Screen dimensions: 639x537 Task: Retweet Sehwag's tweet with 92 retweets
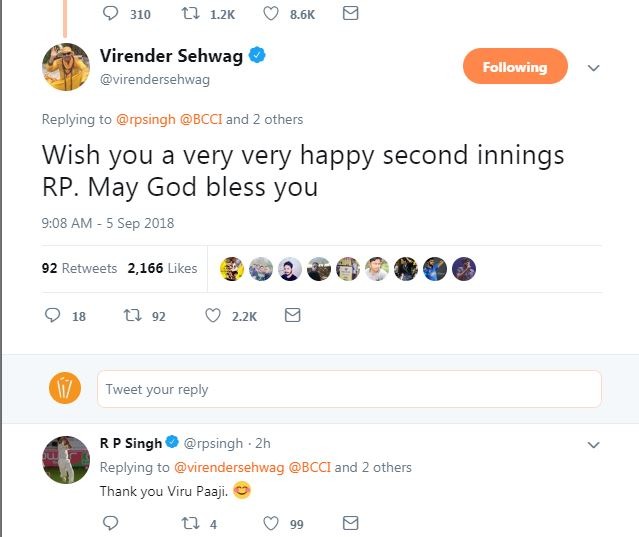tap(133, 315)
